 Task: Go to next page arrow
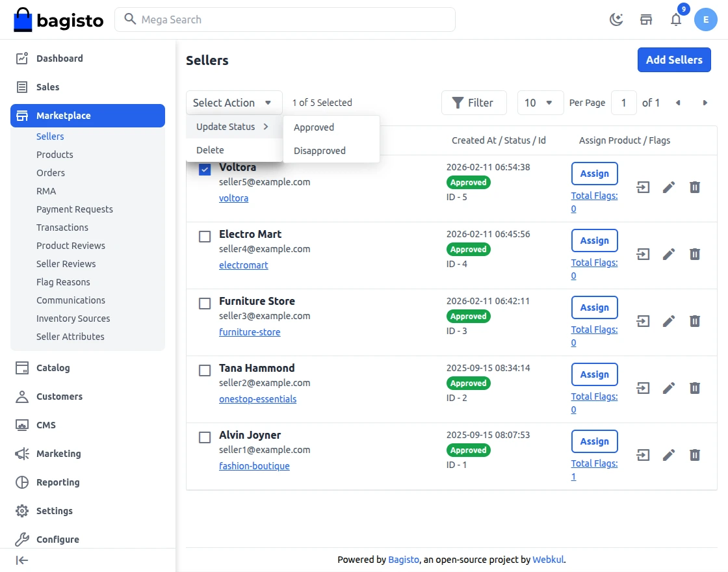tap(705, 103)
